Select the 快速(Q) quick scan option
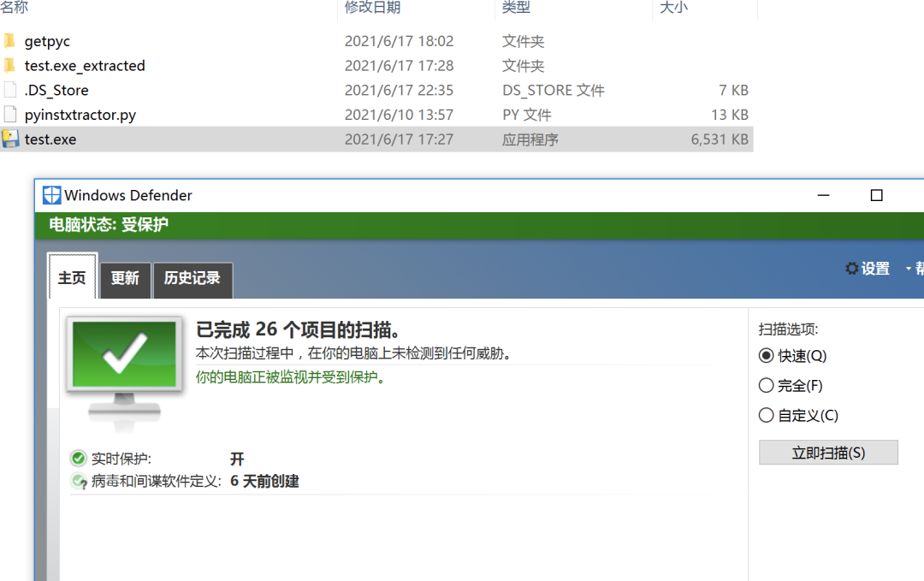Viewport: 924px width, 581px height. (766, 355)
